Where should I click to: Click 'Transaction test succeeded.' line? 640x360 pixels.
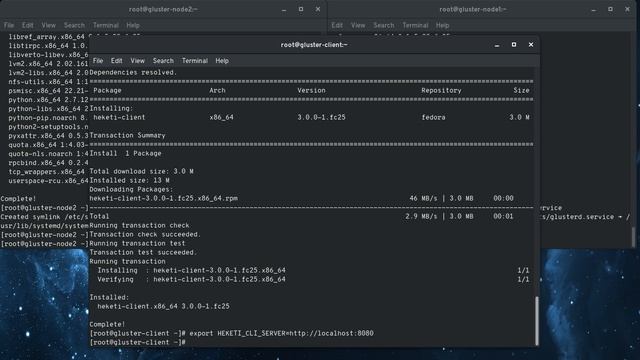(143, 253)
